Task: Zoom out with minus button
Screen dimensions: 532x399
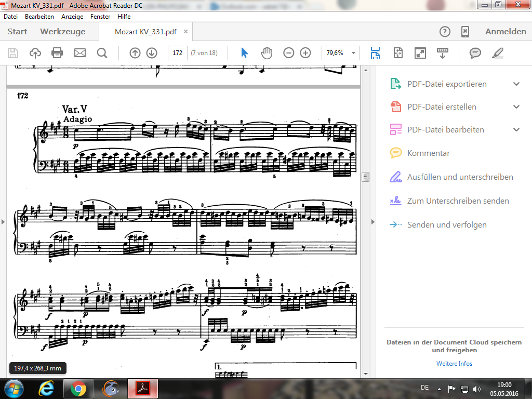Action: click(289, 53)
